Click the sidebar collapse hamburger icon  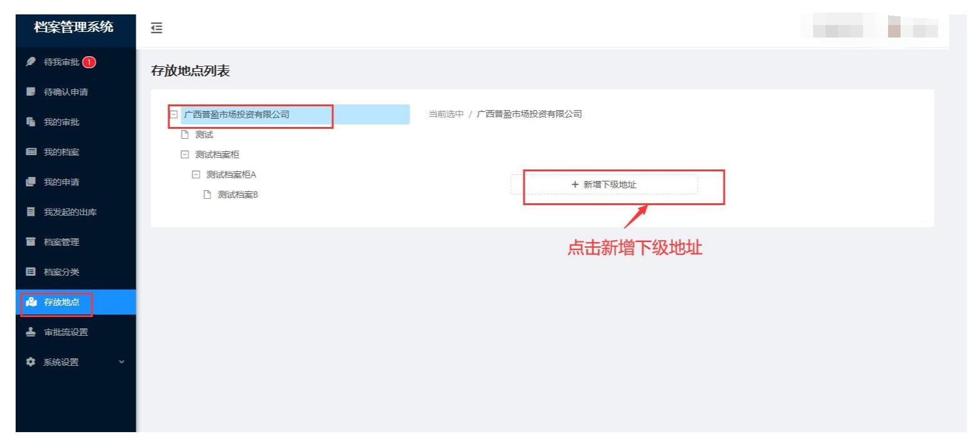pyautogui.click(x=156, y=28)
